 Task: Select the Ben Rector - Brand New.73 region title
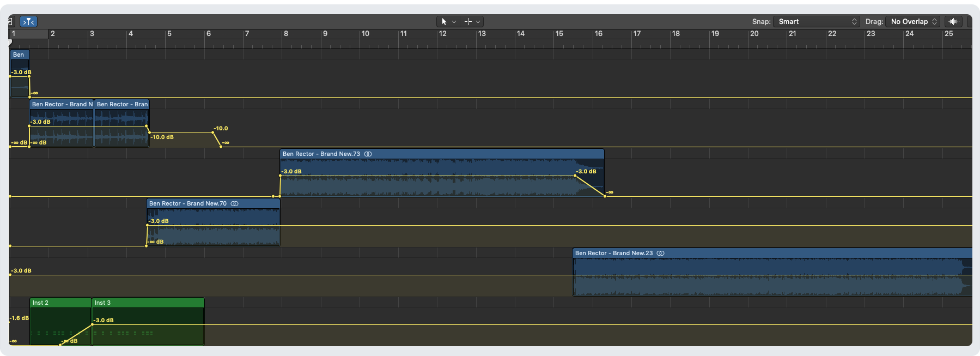point(321,154)
